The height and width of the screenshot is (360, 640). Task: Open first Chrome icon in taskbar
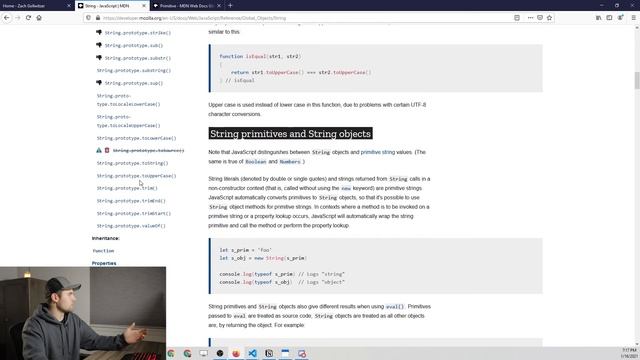[x=171, y=353]
